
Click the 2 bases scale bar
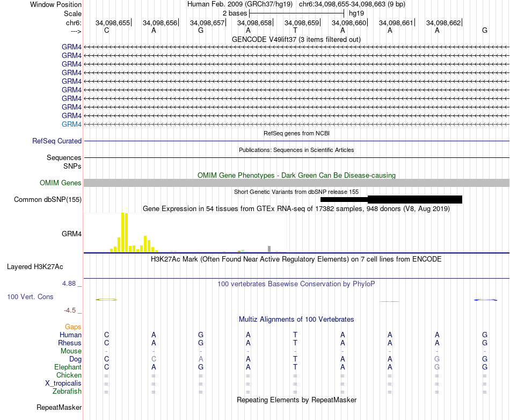click(296, 13)
